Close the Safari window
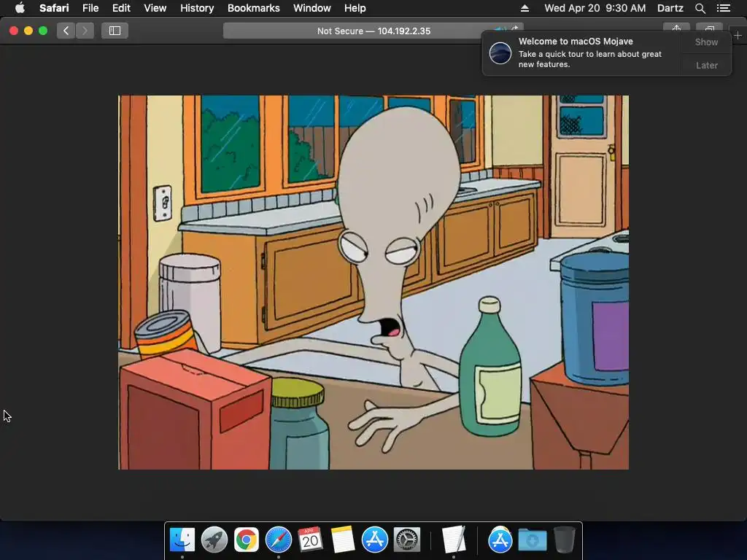 [14, 31]
